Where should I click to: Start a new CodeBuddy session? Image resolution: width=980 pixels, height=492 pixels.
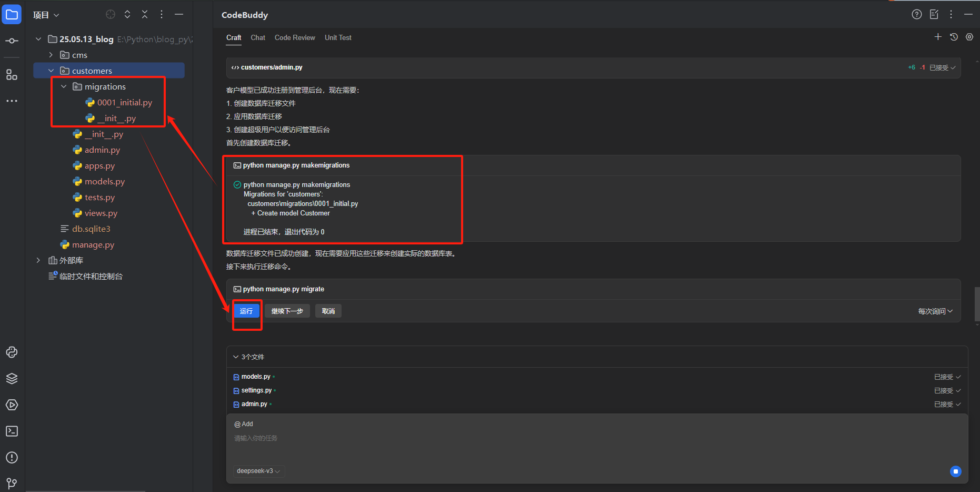938,37
